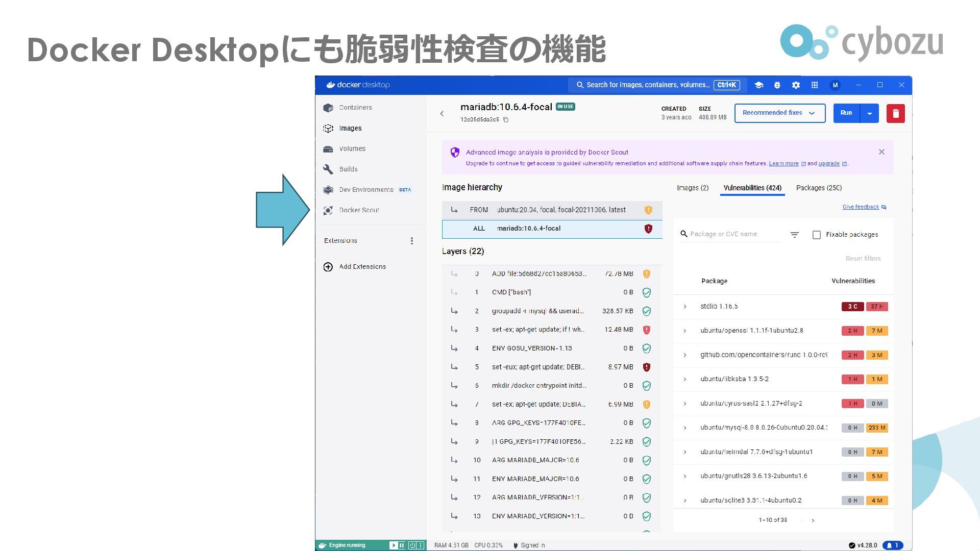Delete image with red trash button
This screenshot has width=980, height=551.
point(896,113)
